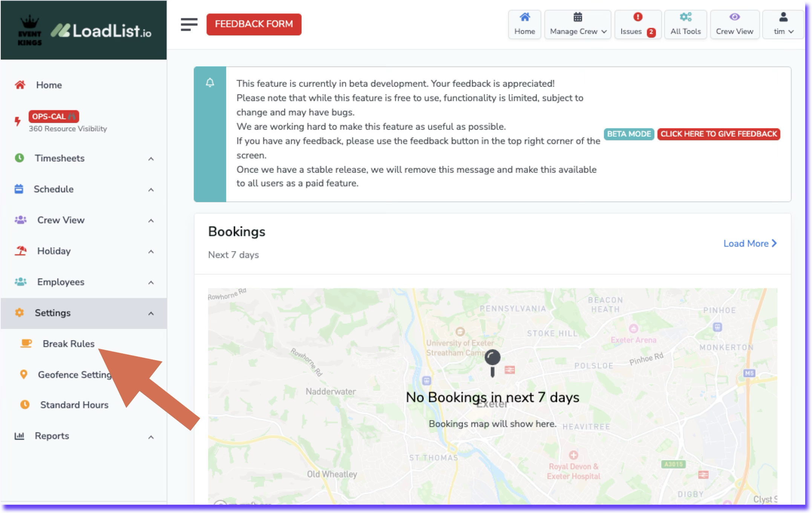Open Standard Hours settings

[x=74, y=405]
